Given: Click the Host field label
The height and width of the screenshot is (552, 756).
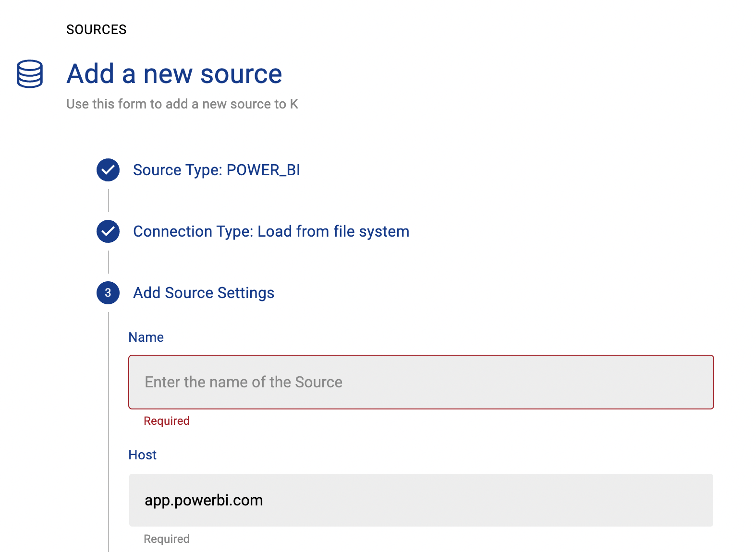Looking at the screenshot, I should click(x=142, y=455).
